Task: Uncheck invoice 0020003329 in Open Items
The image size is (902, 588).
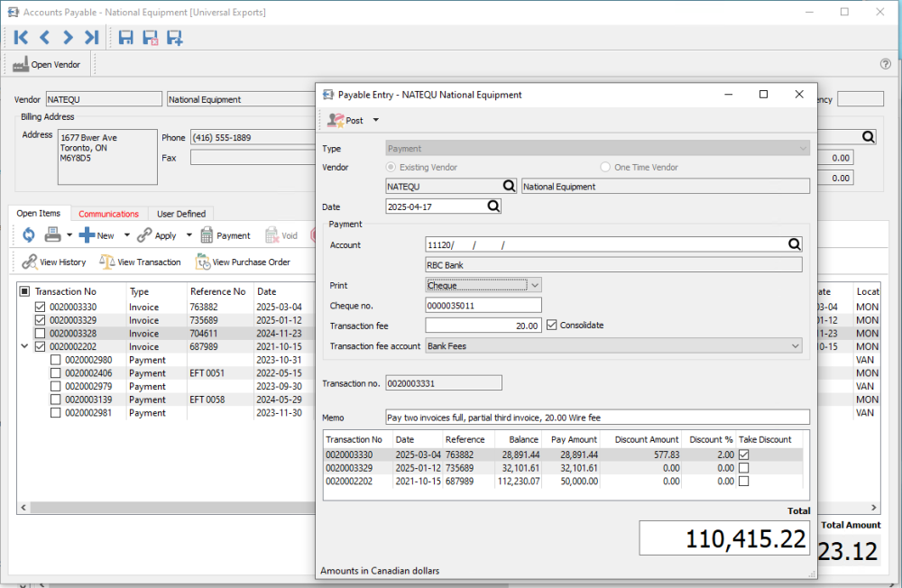Action: pyautogui.click(x=41, y=320)
